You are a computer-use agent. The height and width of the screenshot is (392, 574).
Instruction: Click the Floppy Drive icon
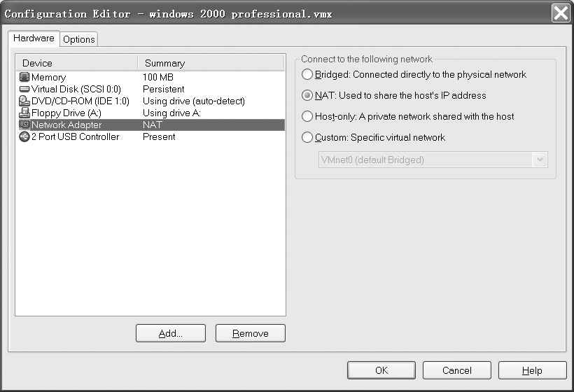[24, 113]
